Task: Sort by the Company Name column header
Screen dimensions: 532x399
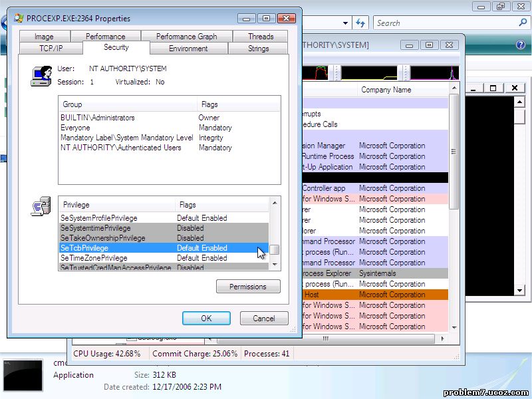Action: [x=386, y=90]
